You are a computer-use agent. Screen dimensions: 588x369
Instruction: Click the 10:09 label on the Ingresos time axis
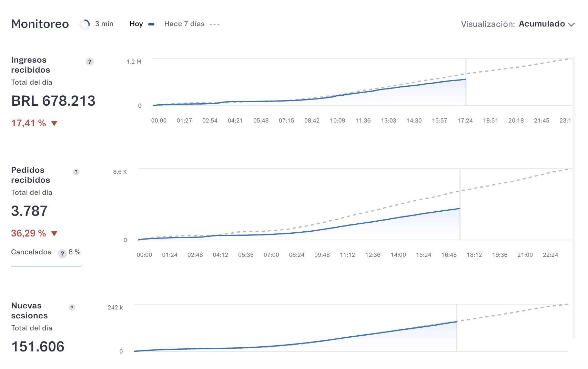(337, 120)
